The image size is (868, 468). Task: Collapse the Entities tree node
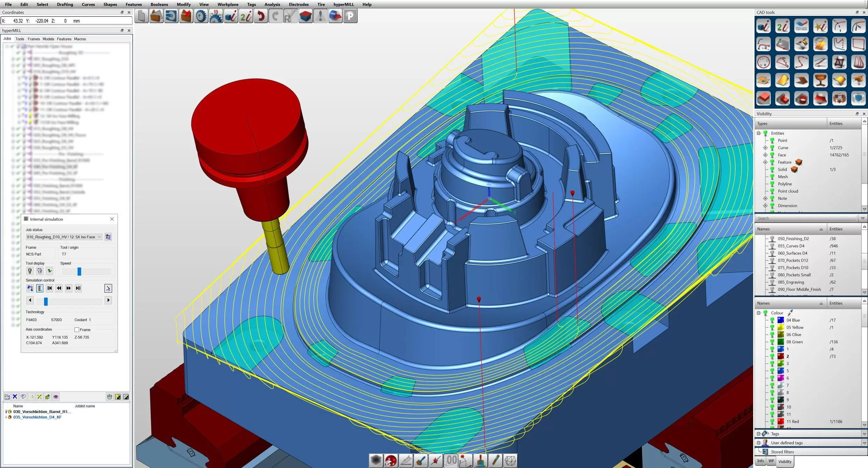(x=758, y=133)
